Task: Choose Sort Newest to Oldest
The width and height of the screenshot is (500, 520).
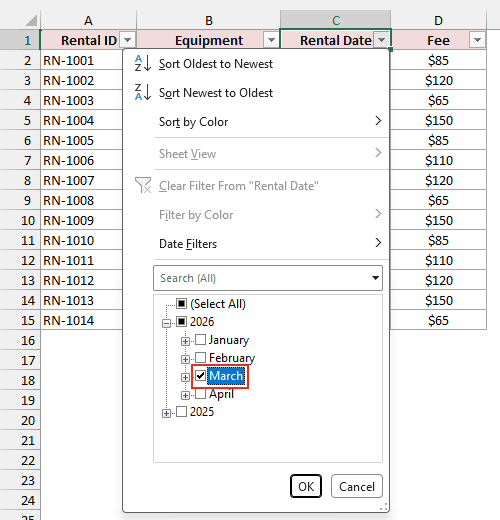Action: [x=256, y=92]
